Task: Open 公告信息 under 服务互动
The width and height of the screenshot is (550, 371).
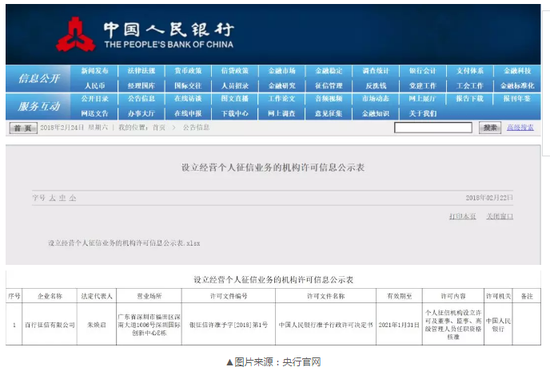Action: click(x=141, y=99)
